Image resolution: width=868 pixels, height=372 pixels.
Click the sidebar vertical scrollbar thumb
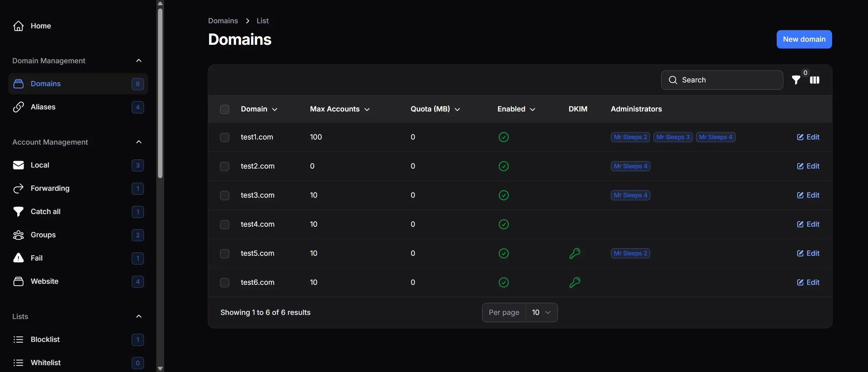point(160,93)
